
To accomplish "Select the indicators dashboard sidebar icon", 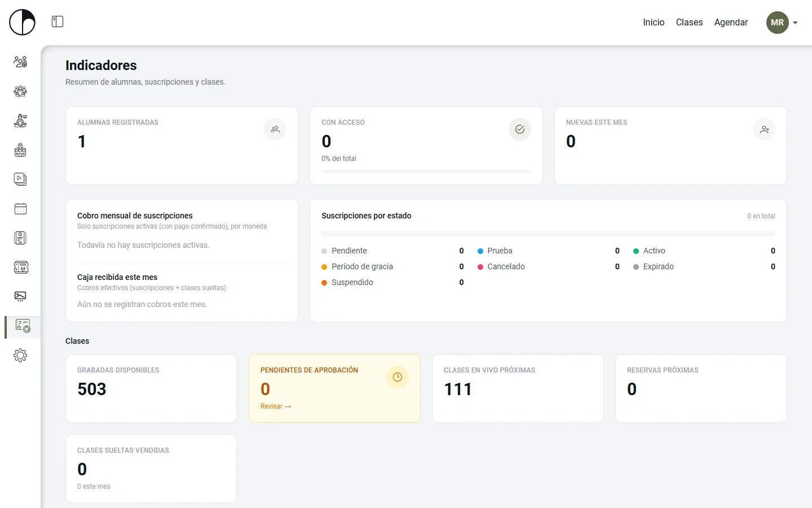I will click(x=23, y=326).
